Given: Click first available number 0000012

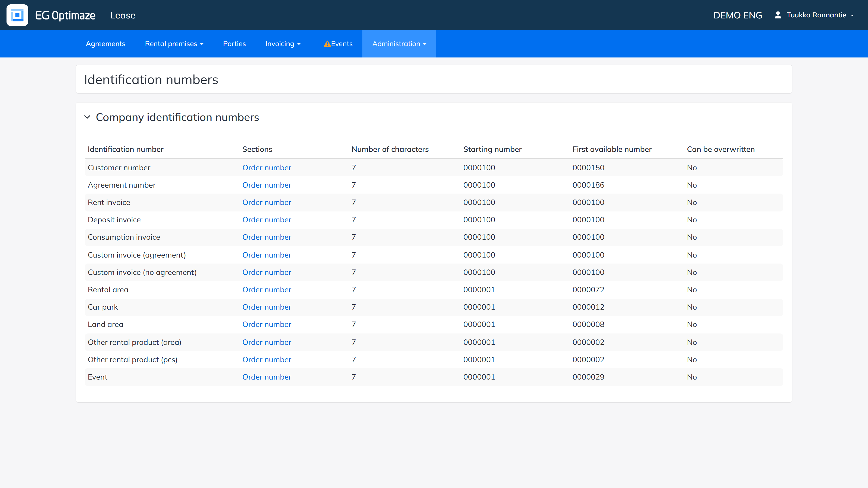Looking at the screenshot, I should click(x=588, y=307).
